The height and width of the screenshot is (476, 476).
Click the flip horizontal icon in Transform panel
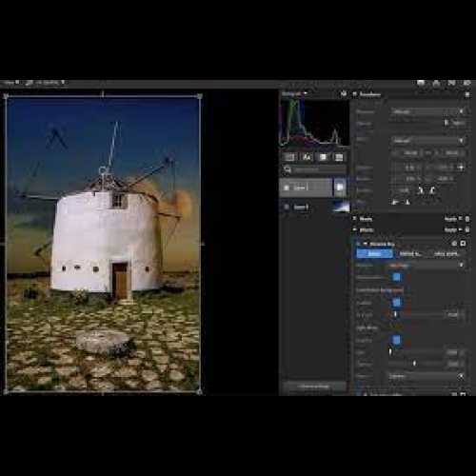395,202
